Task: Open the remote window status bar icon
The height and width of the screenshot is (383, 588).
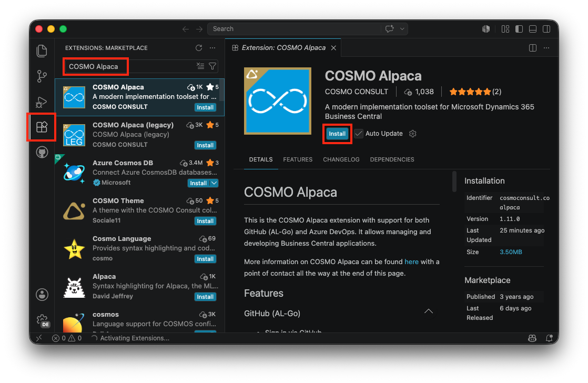Action: (38, 338)
